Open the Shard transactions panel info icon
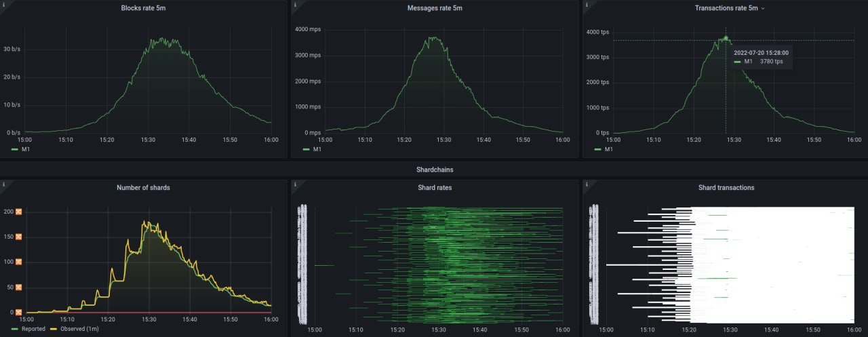868x337 pixels. (x=585, y=184)
